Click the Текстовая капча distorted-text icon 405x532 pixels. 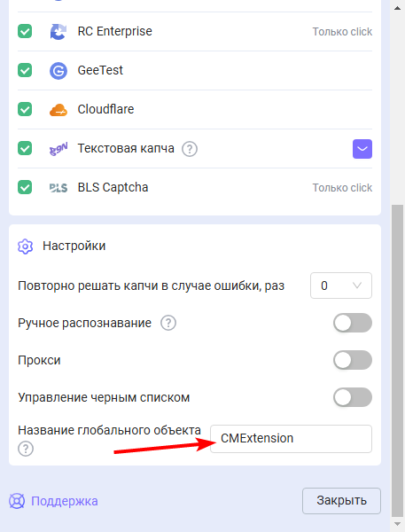click(58, 149)
